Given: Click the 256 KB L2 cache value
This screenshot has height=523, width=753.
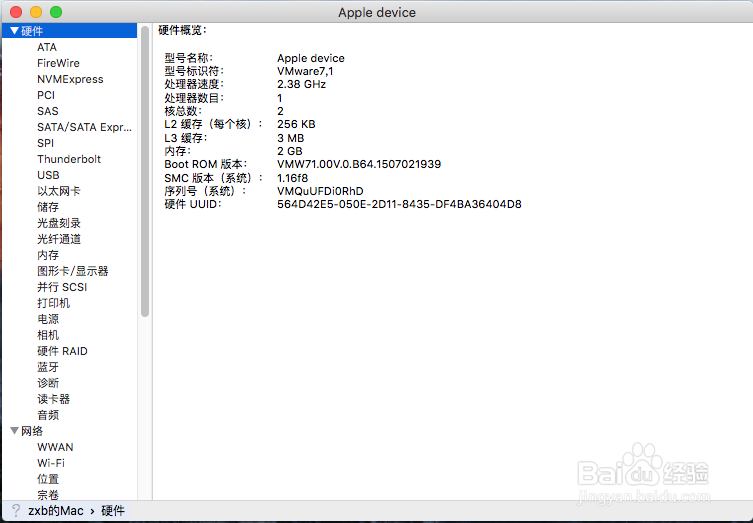Looking at the screenshot, I should 296,124.
